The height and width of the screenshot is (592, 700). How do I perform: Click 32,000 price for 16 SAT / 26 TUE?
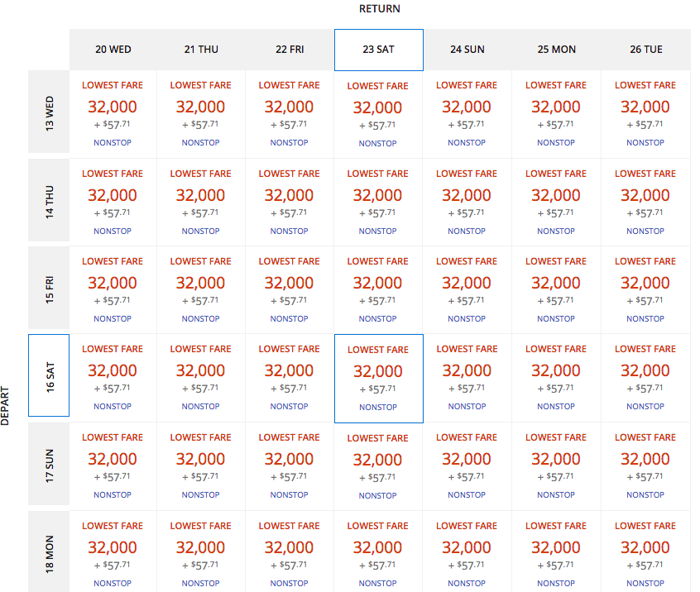645,370
